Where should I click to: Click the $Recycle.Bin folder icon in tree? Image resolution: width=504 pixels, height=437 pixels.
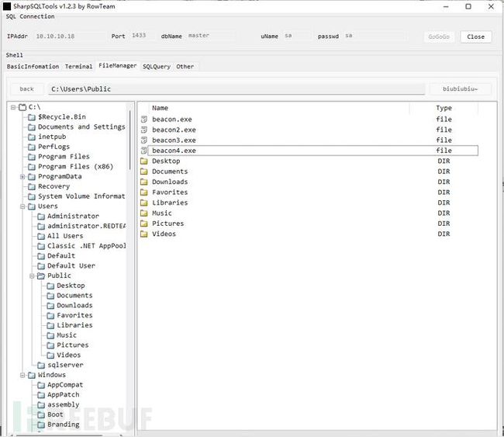tap(31, 117)
